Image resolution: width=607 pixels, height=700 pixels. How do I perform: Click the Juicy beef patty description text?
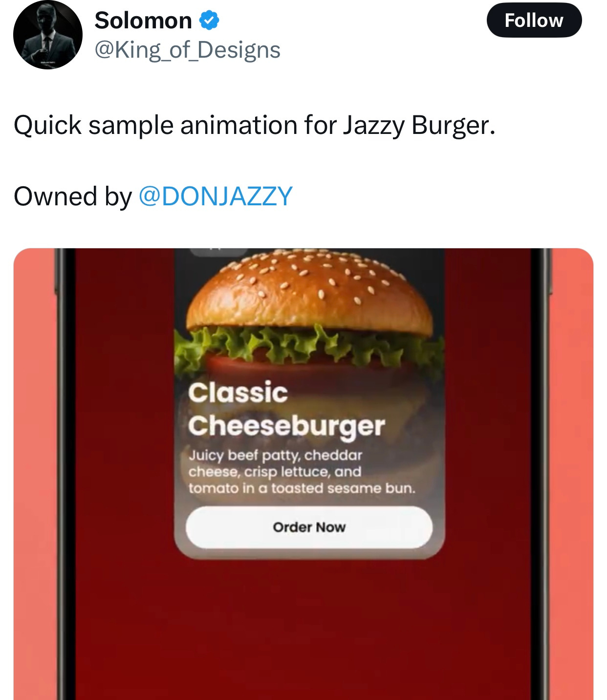(x=302, y=472)
